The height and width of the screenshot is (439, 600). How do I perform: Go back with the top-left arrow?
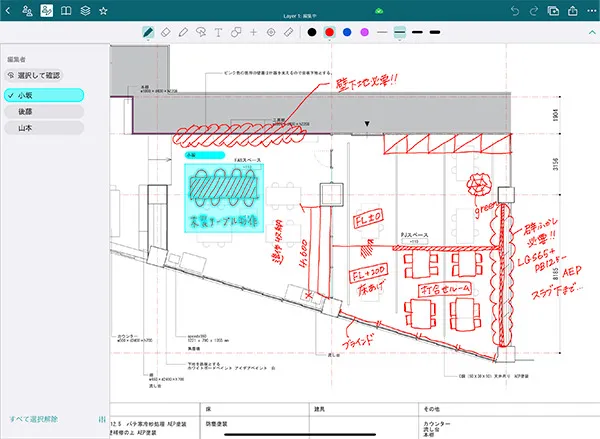pyautogui.click(x=8, y=11)
